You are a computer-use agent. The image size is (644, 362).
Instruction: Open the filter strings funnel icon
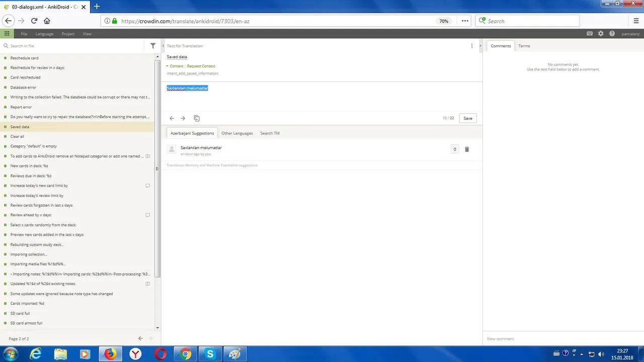(153, 46)
